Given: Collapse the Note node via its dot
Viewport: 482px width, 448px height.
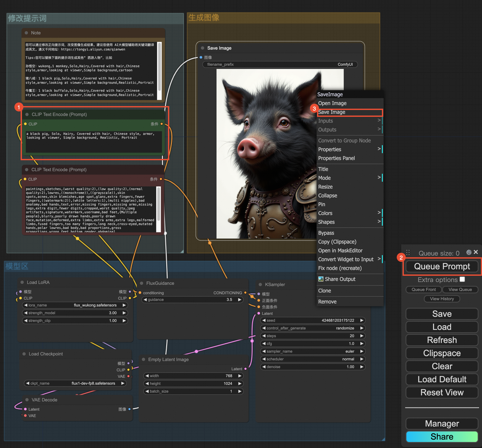Looking at the screenshot, I should point(26,33).
